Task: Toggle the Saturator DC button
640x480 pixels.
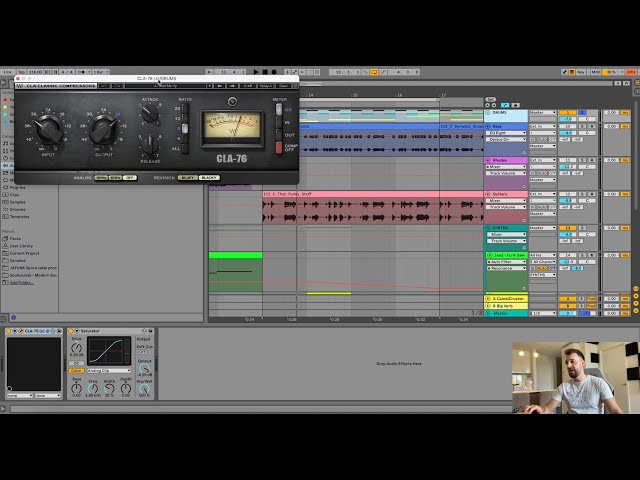Action: tap(76, 363)
